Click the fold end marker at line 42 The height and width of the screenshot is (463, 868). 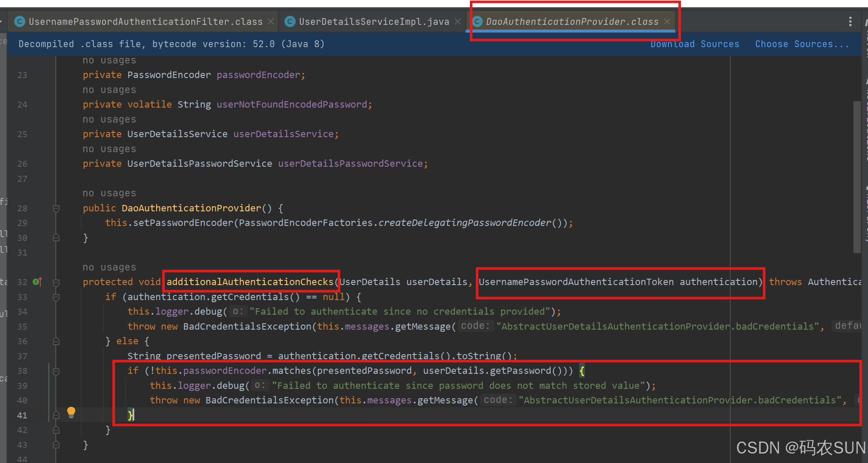point(56,430)
